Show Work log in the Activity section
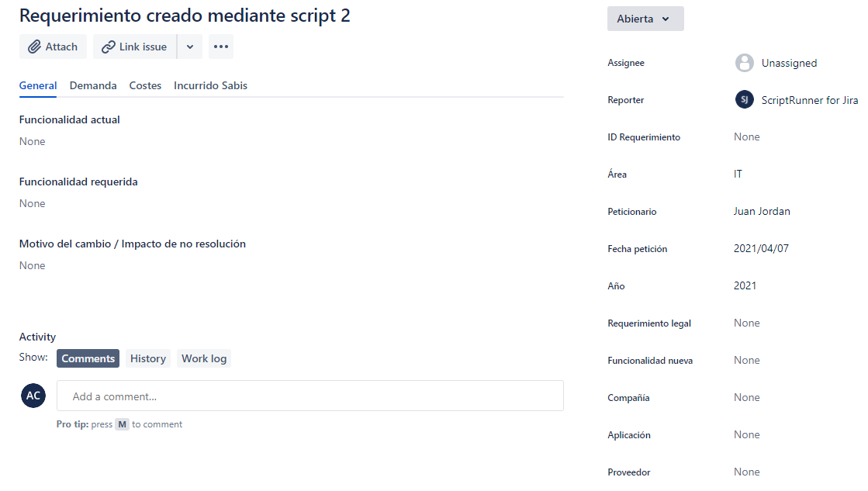Viewport: 868px width, 491px height. point(204,358)
